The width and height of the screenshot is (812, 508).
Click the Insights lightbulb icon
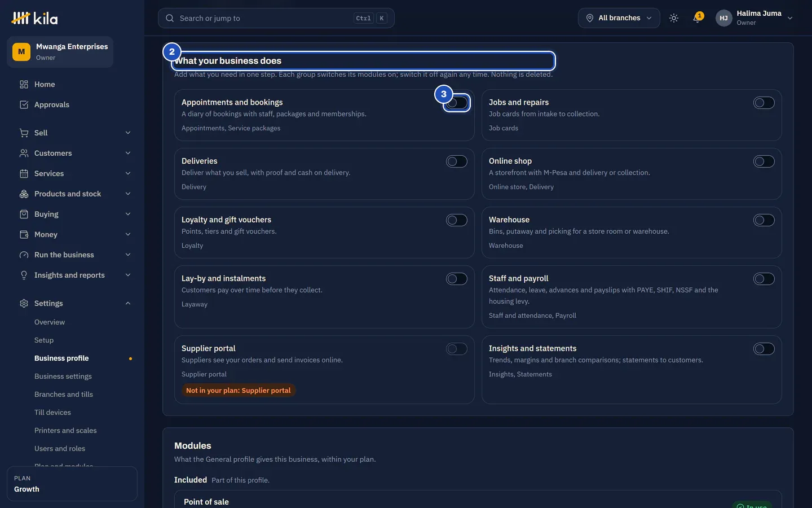[24, 275]
